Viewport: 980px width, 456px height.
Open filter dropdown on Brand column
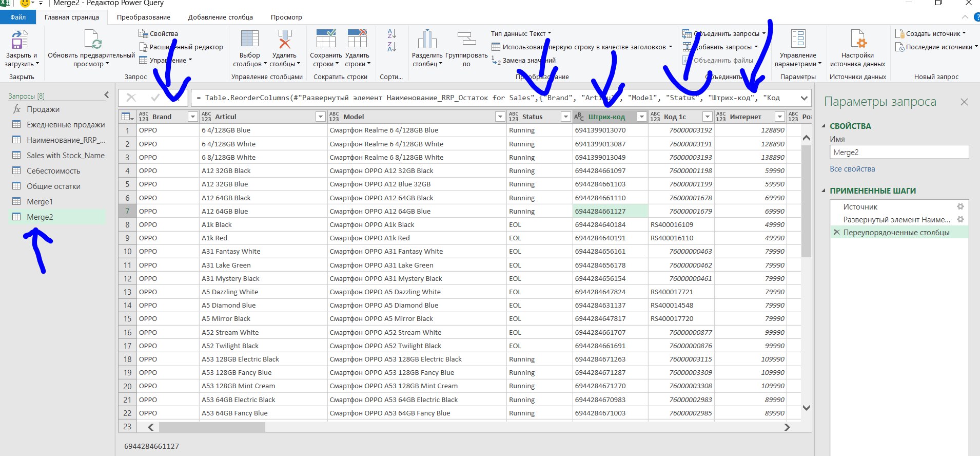[x=193, y=117]
